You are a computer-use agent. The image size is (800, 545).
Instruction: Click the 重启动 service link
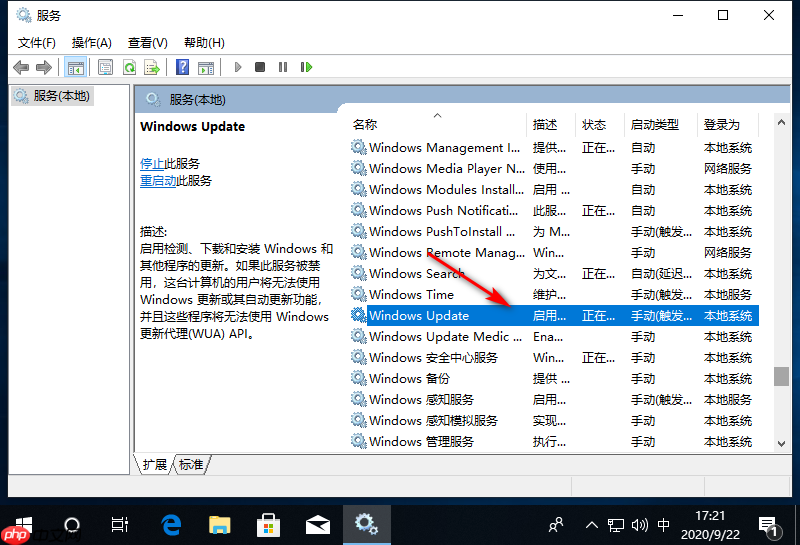pyautogui.click(x=158, y=181)
